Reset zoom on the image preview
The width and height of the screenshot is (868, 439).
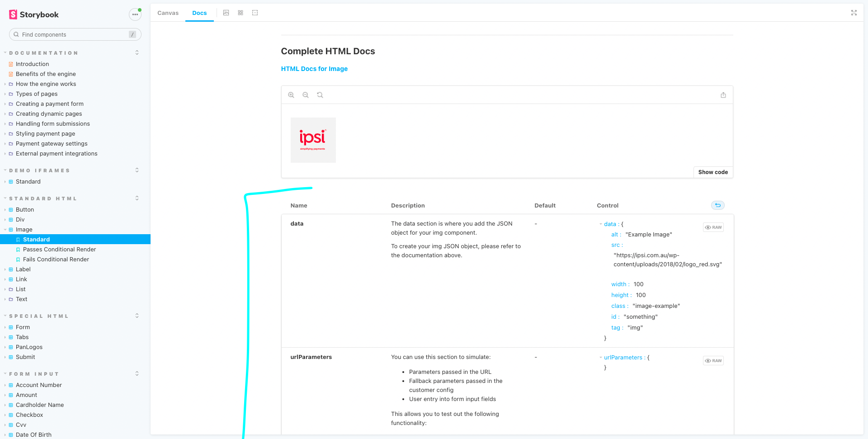[320, 95]
